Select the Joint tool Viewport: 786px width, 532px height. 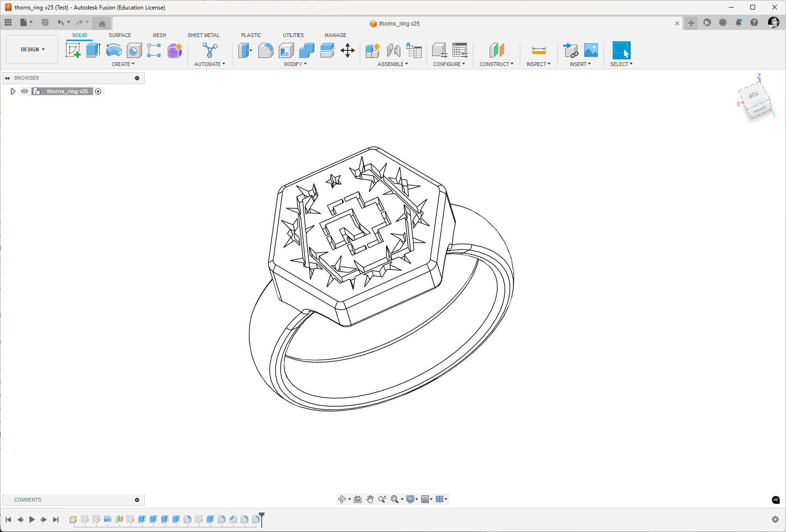[x=393, y=50]
